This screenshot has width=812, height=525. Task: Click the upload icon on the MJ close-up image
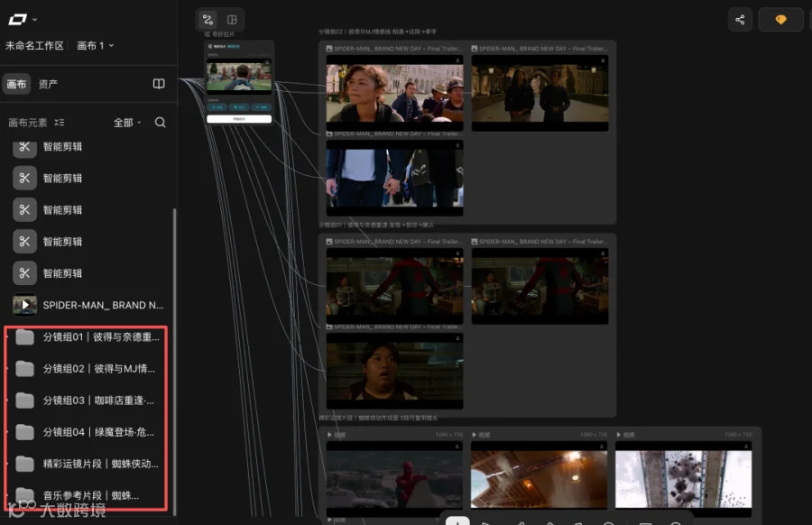(457, 60)
